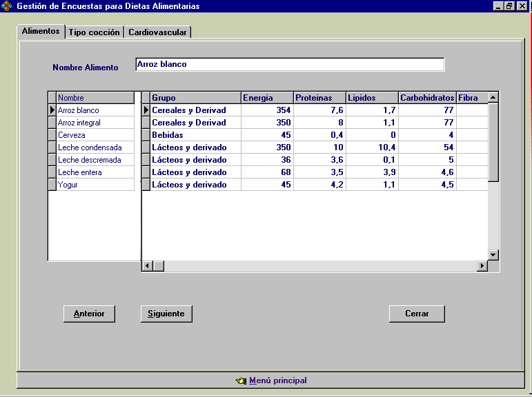532x397 pixels.
Task: Click the Proteinas column header
Action: 319,98
